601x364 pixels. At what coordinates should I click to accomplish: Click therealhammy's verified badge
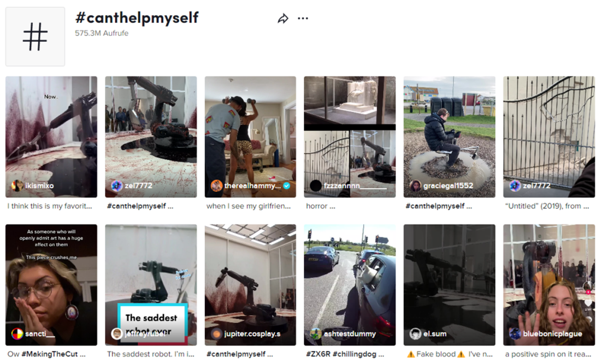pyautogui.click(x=286, y=186)
